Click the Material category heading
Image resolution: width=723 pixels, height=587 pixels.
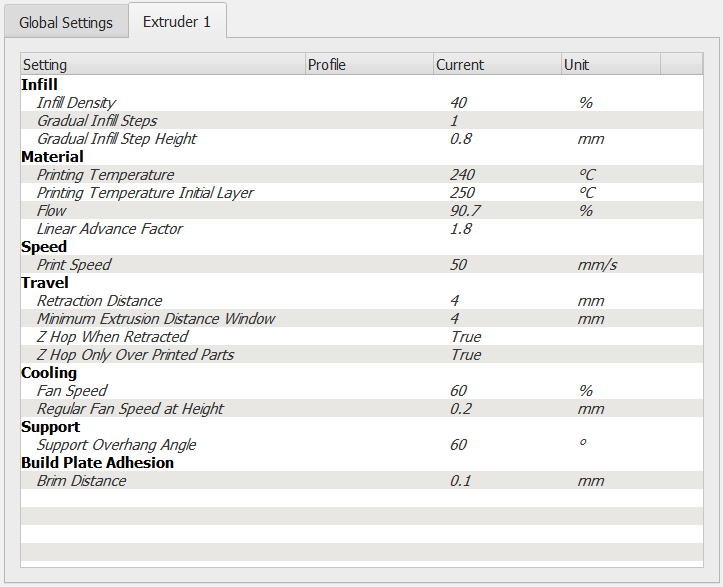[52, 156]
